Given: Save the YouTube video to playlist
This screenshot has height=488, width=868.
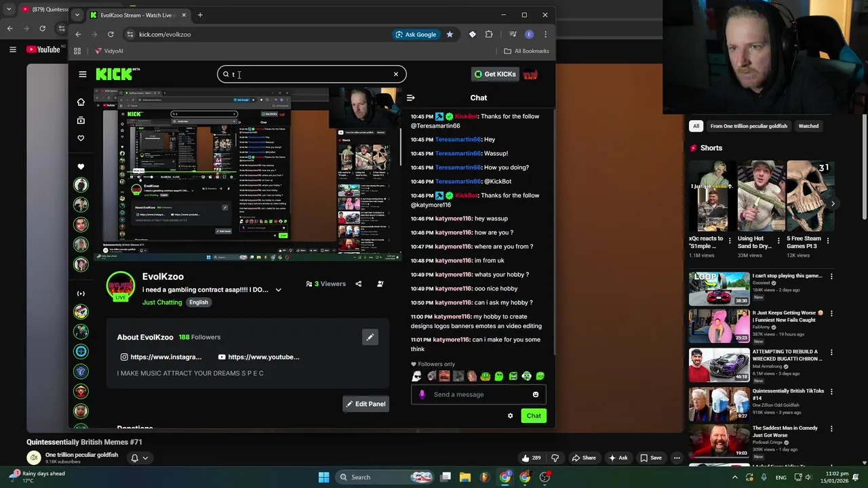Looking at the screenshot, I should pyautogui.click(x=651, y=458).
